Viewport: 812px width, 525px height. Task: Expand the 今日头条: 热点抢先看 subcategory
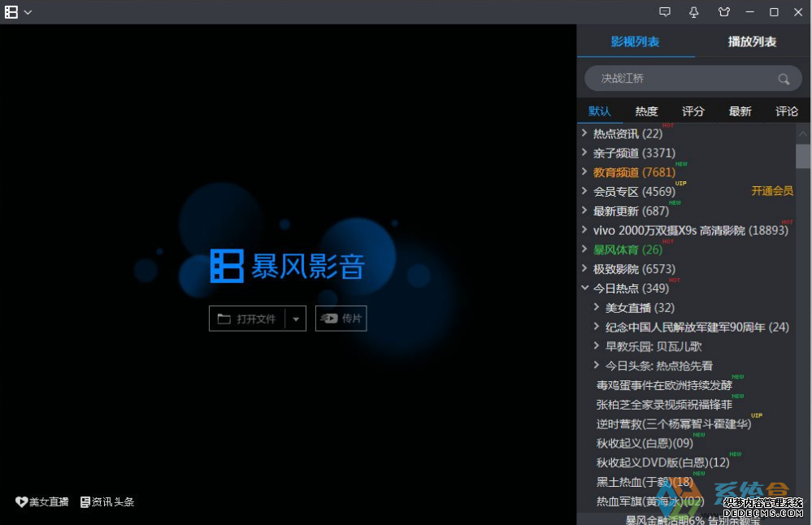coord(596,365)
